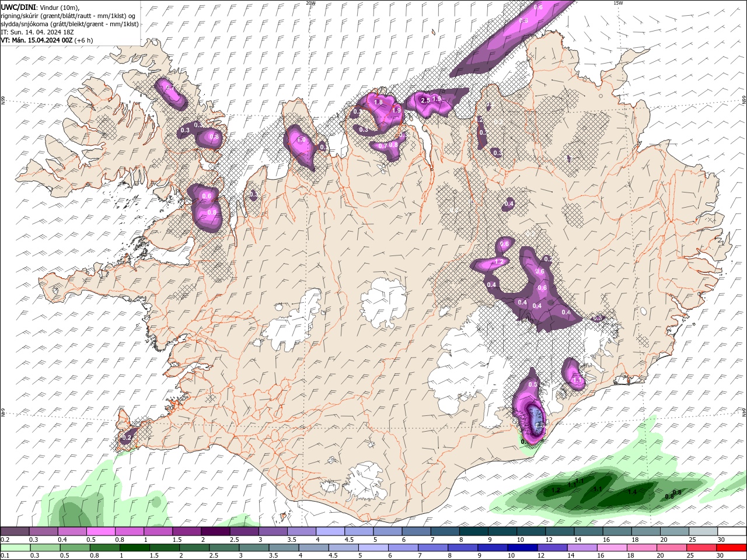747x560 pixels.
Task: Click the rigning/skúrir legend description line
Action: (68, 15)
